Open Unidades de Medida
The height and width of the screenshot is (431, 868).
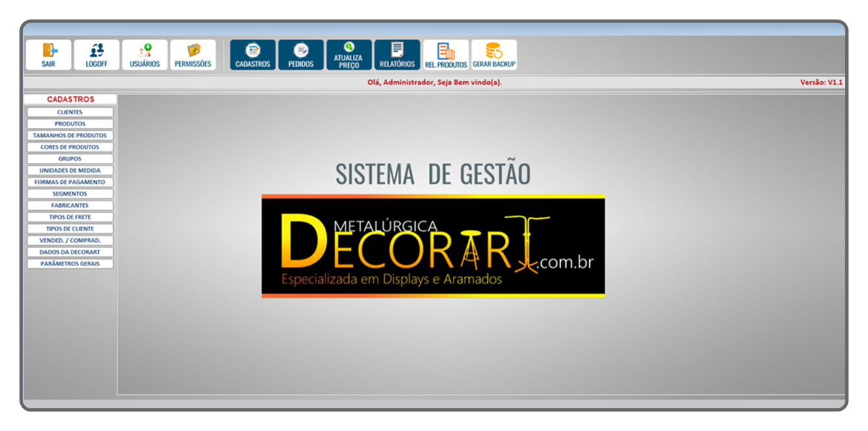click(70, 171)
